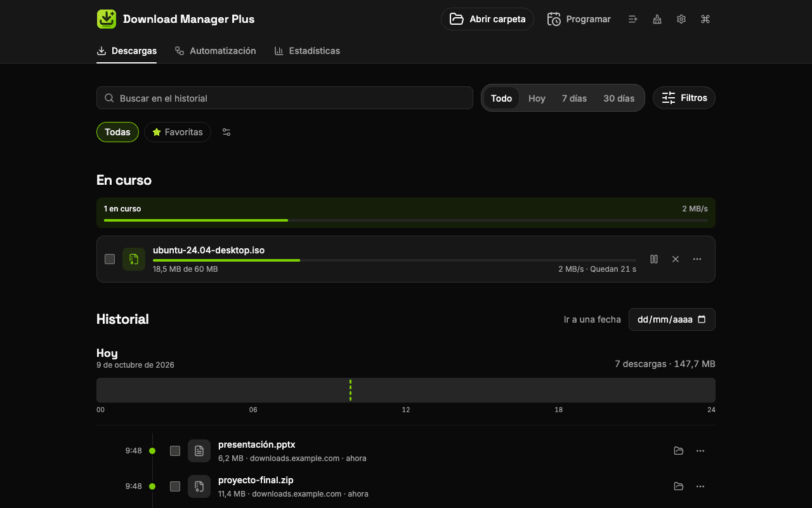
Task: Click the ubuntu-24.04-desktop.iso progress bar
Action: (x=395, y=260)
